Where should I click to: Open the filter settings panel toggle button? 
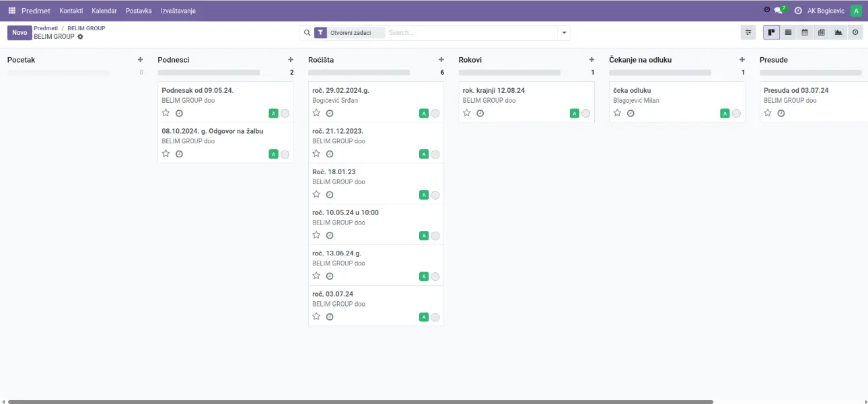tap(748, 32)
